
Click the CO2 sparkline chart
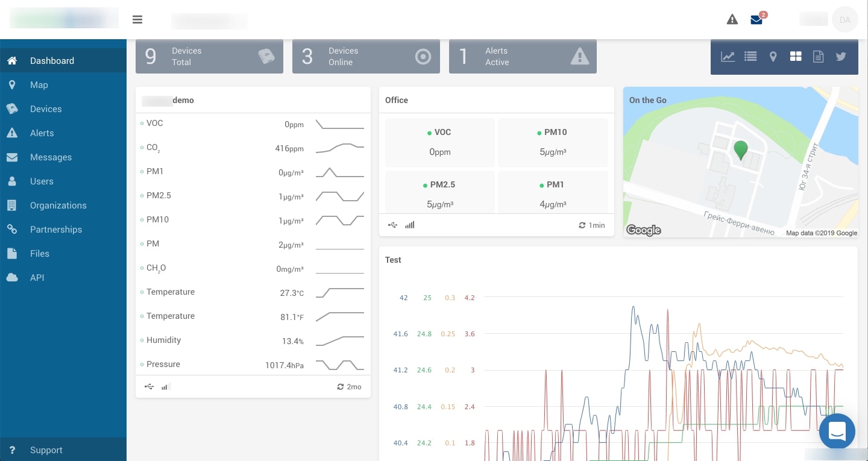[340, 148]
